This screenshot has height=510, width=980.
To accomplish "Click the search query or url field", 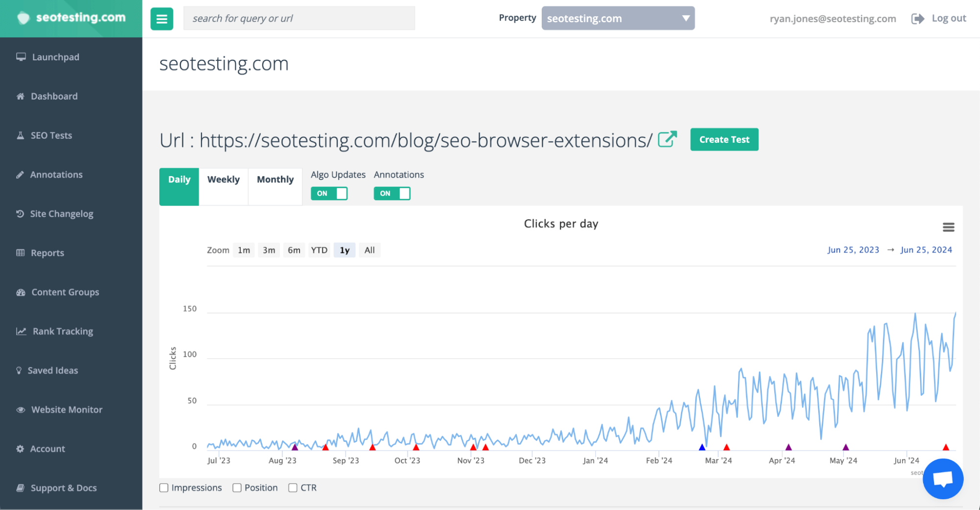I will pyautogui.click(x=299, y=18).
